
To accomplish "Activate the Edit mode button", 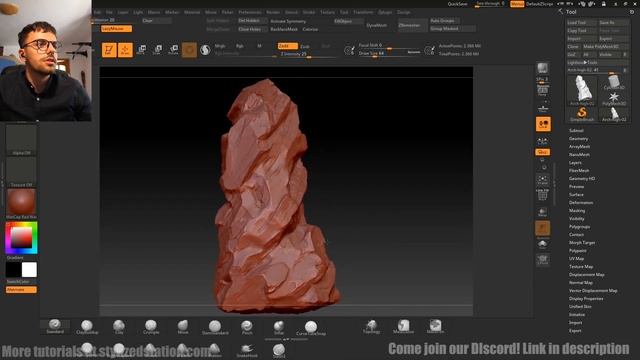I will (x=109, y=50).
